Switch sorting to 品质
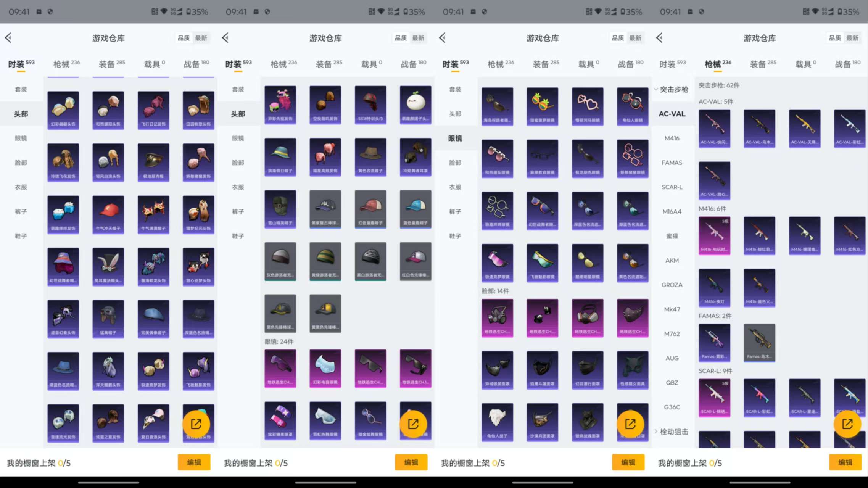The width and height of the screenshot is (868, 488). (x=184, y=38)
